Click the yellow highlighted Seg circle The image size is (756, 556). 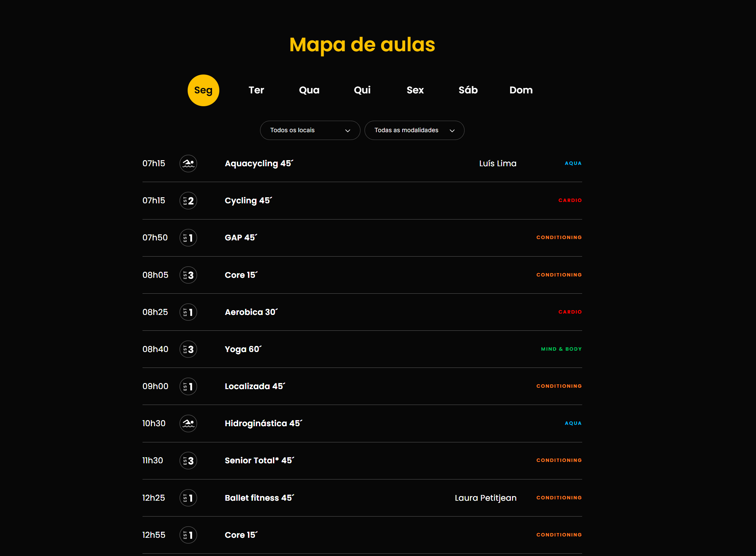(x=203, y=90)
